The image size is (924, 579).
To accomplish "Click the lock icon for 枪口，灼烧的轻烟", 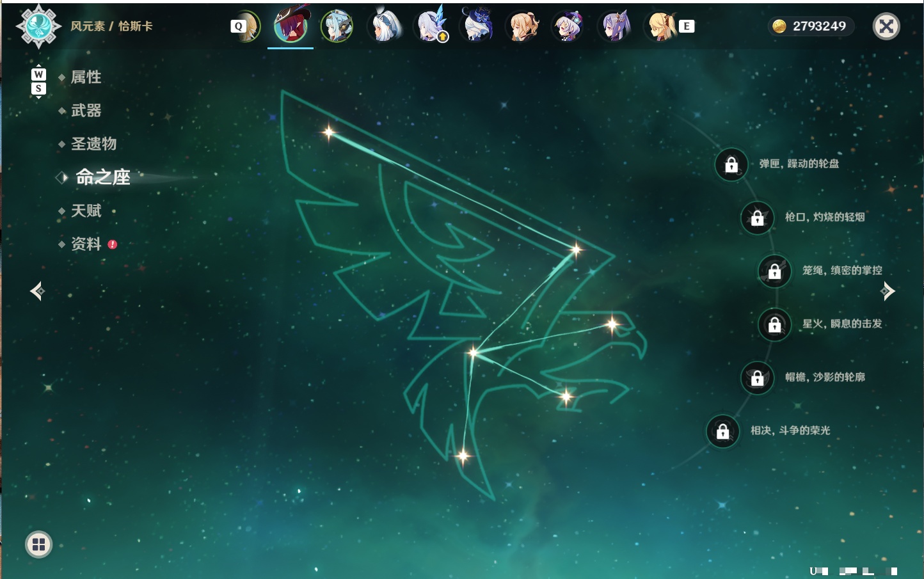I will click(x=758, y=218).
